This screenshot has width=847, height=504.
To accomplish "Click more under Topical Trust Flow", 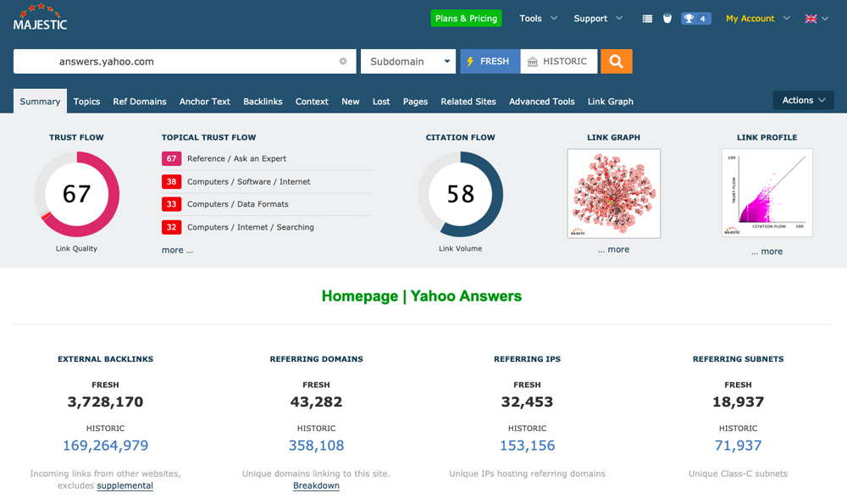I will coord(177,250).
